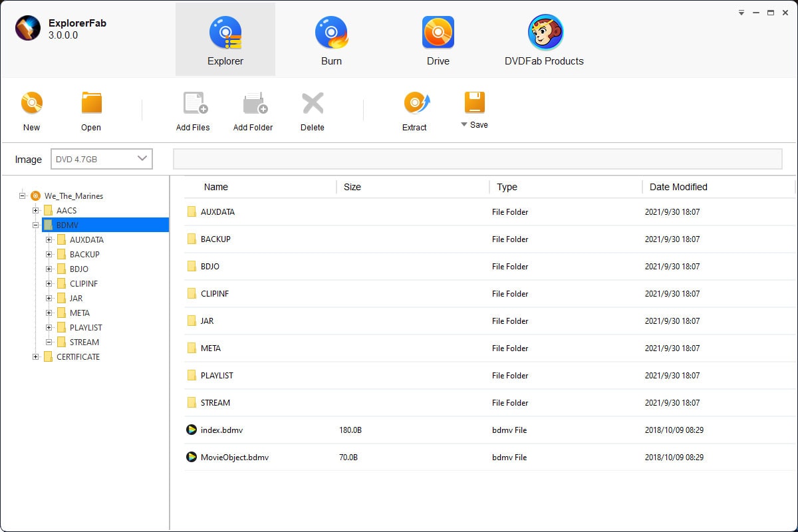798x532 pixels.
Task: Open the title bar menu arrow
Action: [741, 13]
